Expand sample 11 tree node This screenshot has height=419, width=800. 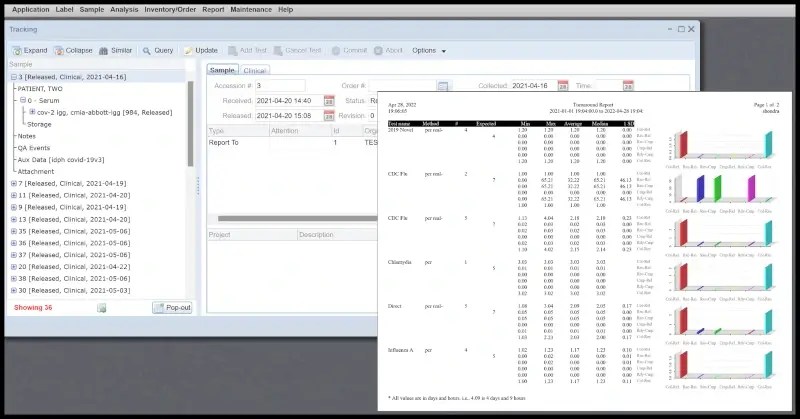click(x=14, y=195)
